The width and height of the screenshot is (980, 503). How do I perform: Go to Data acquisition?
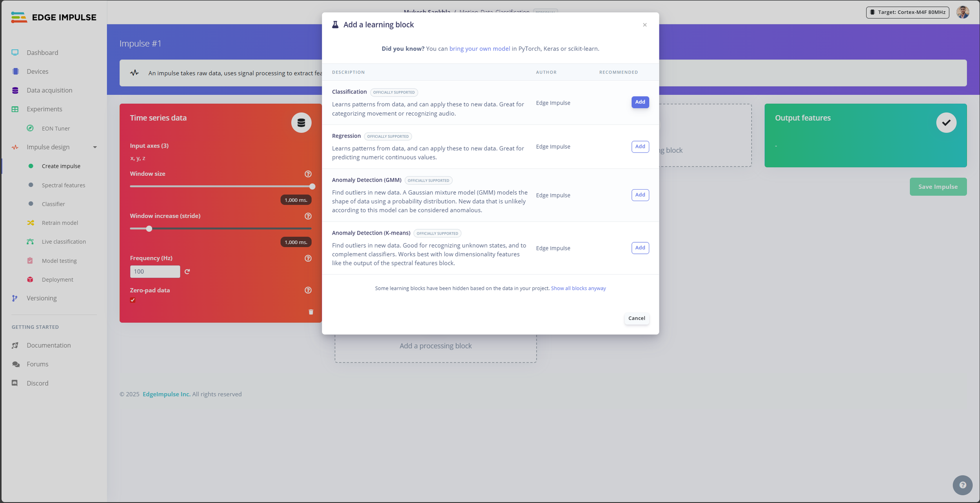pyautogui.click(x=49, y=90)
